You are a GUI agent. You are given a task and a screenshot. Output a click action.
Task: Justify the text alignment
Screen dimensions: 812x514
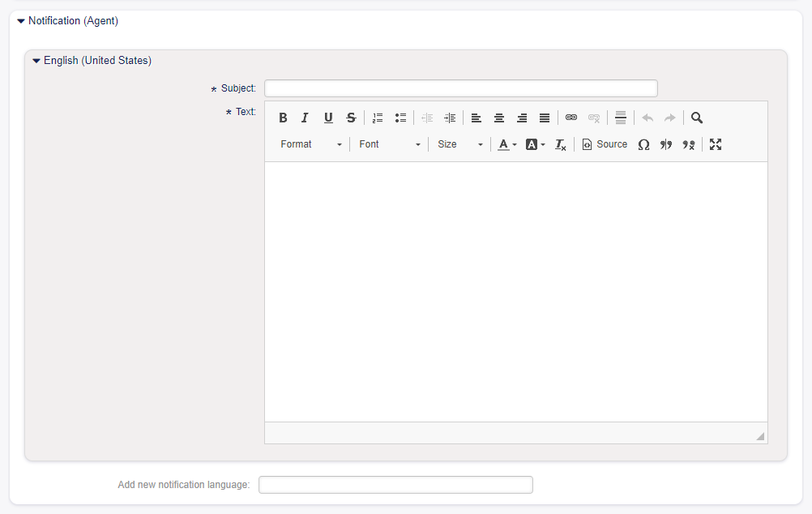(545, 118)
